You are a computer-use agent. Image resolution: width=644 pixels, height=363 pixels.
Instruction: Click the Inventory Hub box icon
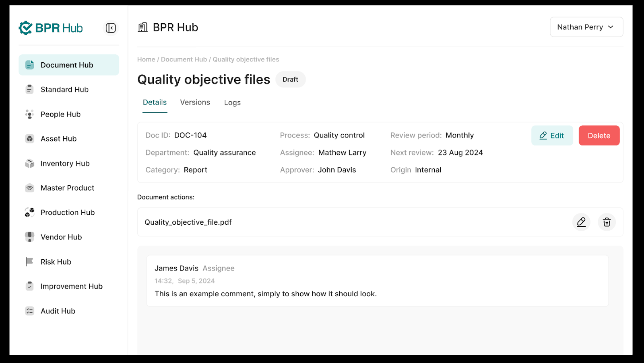tap(30, 163)
